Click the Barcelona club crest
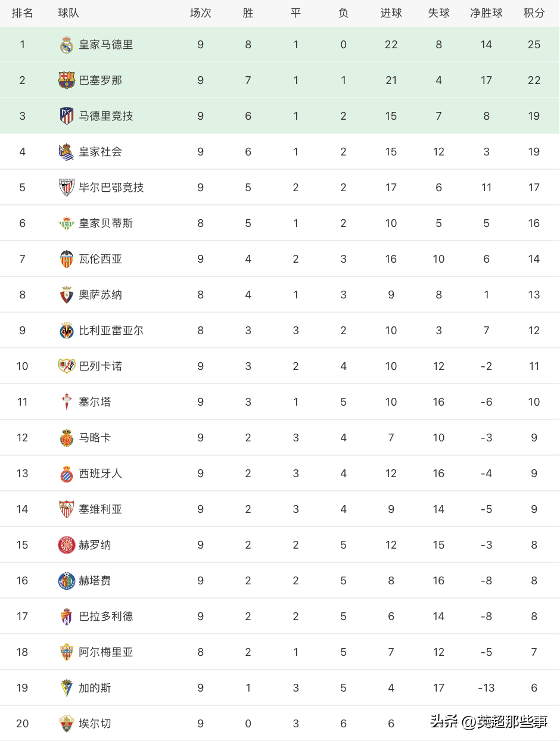The height and width of the screenshot is (741, 560). [67, 80]
